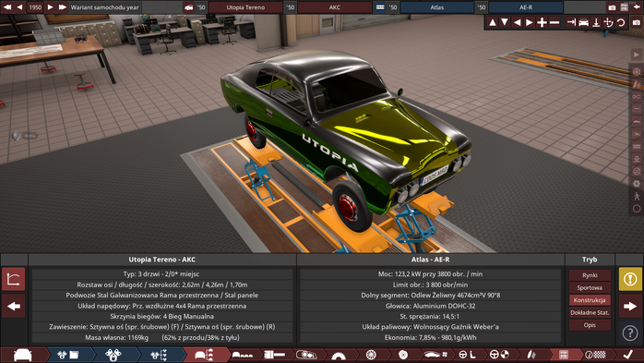Click the save disk icon in top bar
Viewport: 644px width, 363px height.
pos(625,7)
